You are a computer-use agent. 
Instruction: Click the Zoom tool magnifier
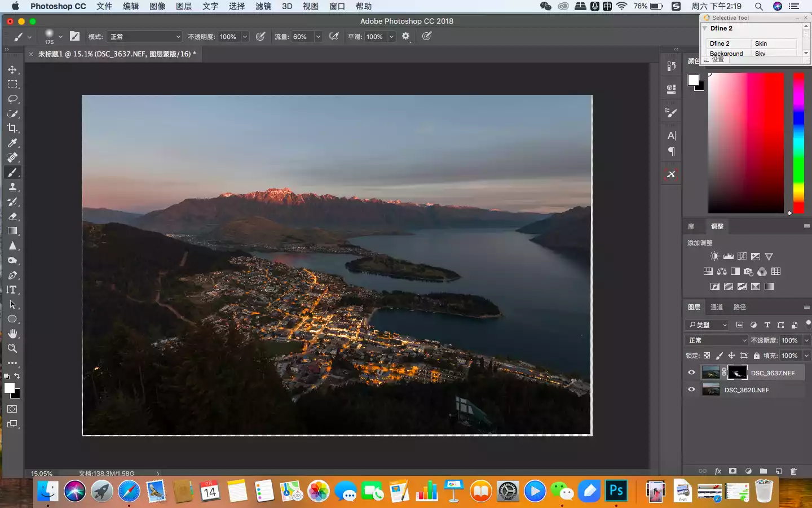click(12, 348)
